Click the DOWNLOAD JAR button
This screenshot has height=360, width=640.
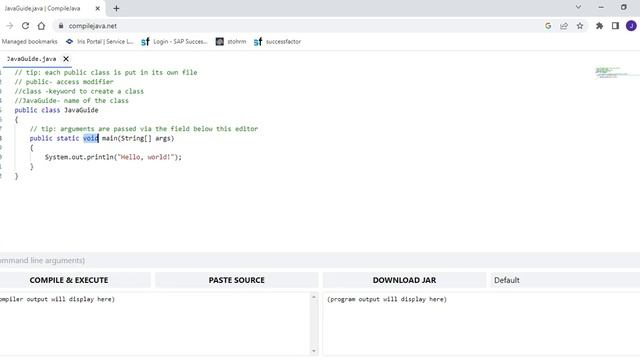[404, 280]
